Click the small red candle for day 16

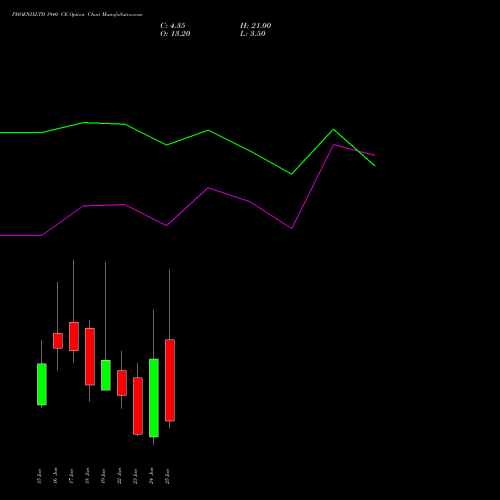(x=58, y=341)
